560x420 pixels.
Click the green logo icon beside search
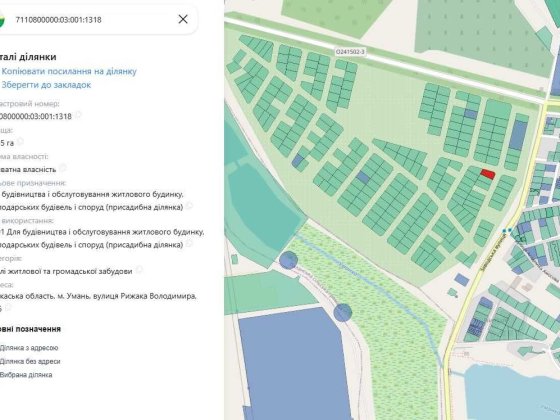[2, 19]
